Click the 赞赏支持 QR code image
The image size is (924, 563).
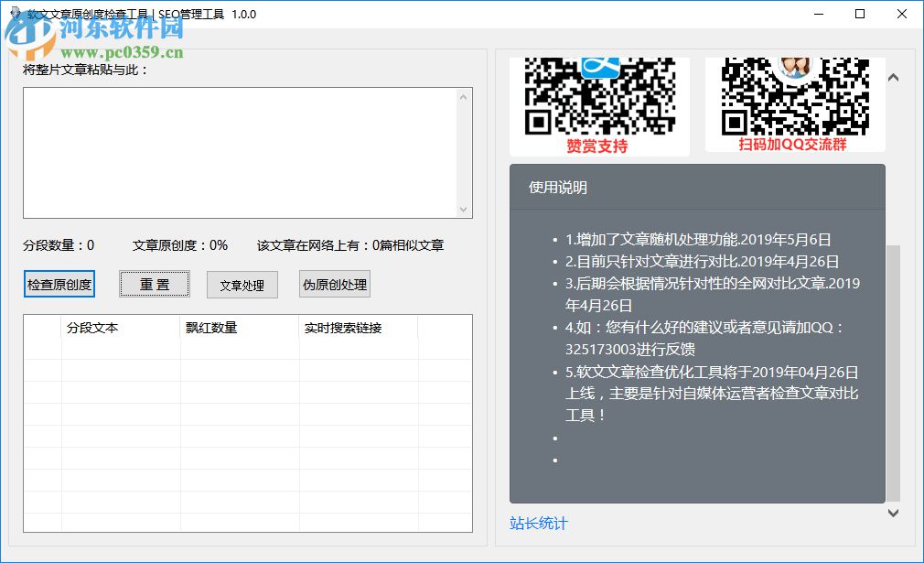tap(599, 106)
